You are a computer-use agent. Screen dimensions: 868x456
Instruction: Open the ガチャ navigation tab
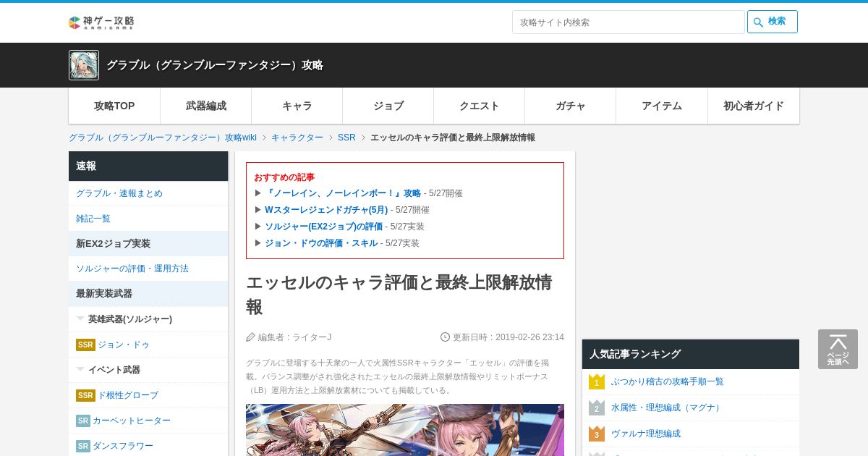[x=571, y=106]
